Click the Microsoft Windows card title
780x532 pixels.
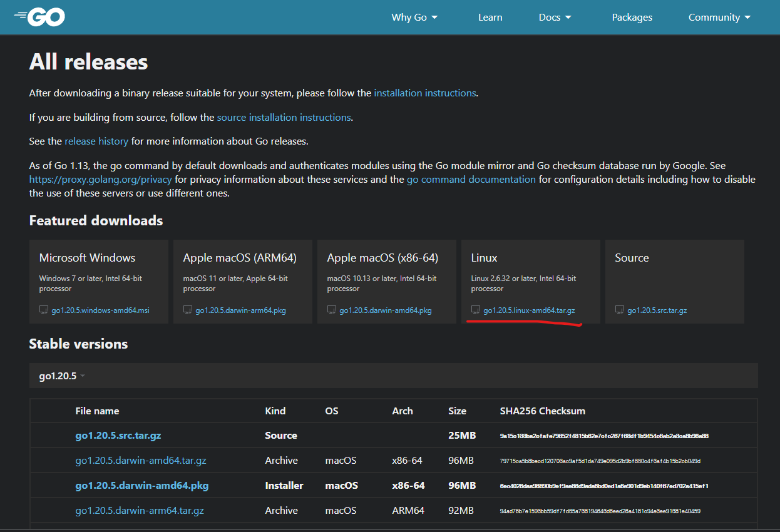tap(87, 258)
